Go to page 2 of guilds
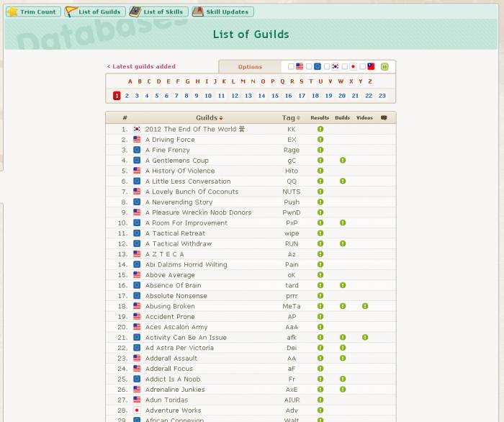Screen dimensions: 504x422 127,96
